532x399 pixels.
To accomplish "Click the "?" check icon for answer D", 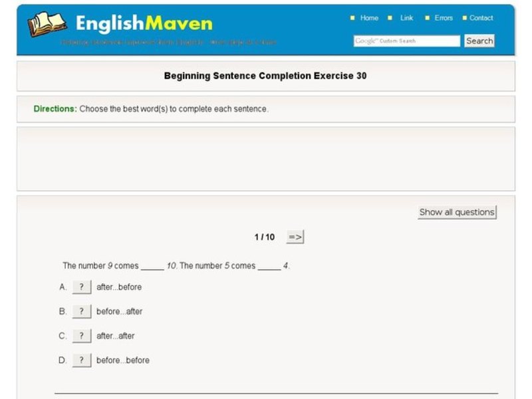I will point(81,360).
